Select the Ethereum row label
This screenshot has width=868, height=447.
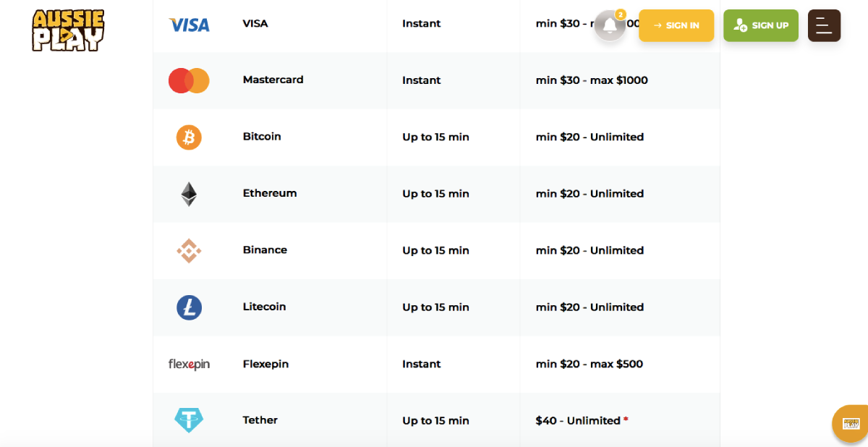click(270, 193)
